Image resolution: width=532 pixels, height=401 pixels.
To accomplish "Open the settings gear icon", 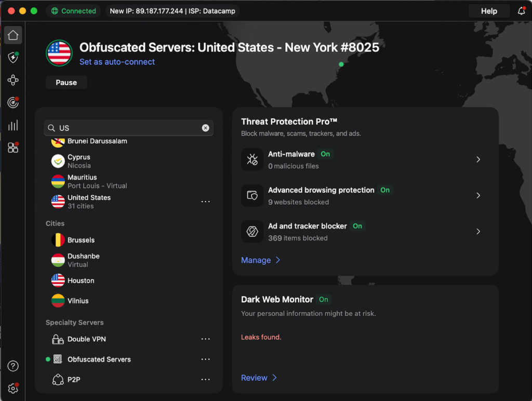I will click(13, 388).
